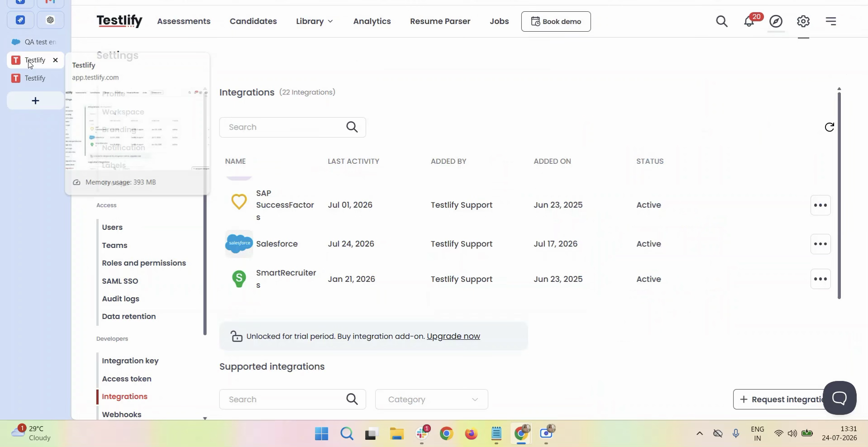Open the hamburger menu icon in the top bar
Screen dimensions: 868x447
click(831, 21)
